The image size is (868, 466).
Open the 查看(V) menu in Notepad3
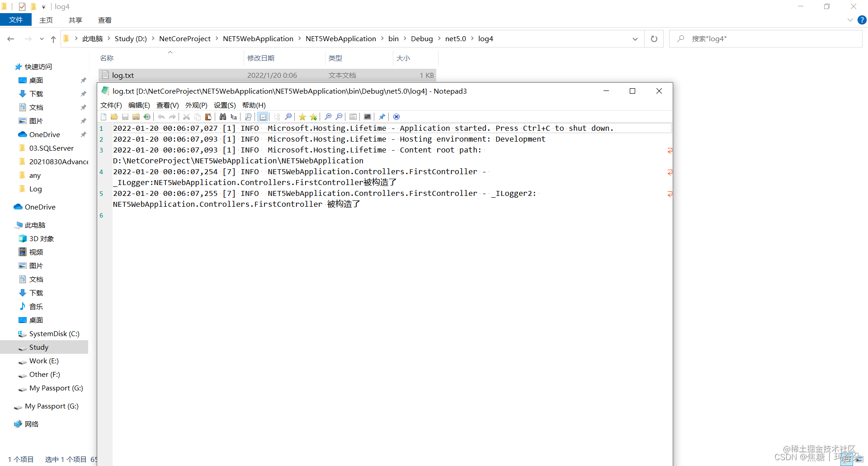[168, 105]
